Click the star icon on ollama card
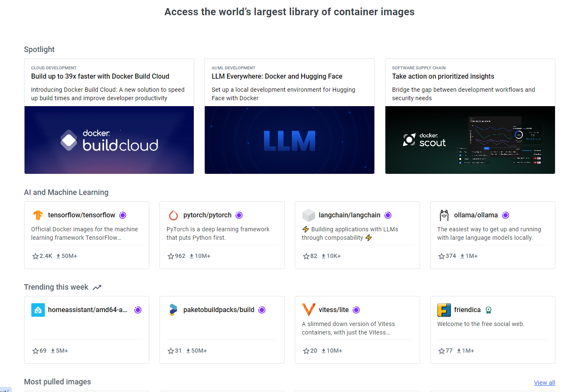Image resolution: width=588 pixels, height=392 pixels. pos(442,256)
